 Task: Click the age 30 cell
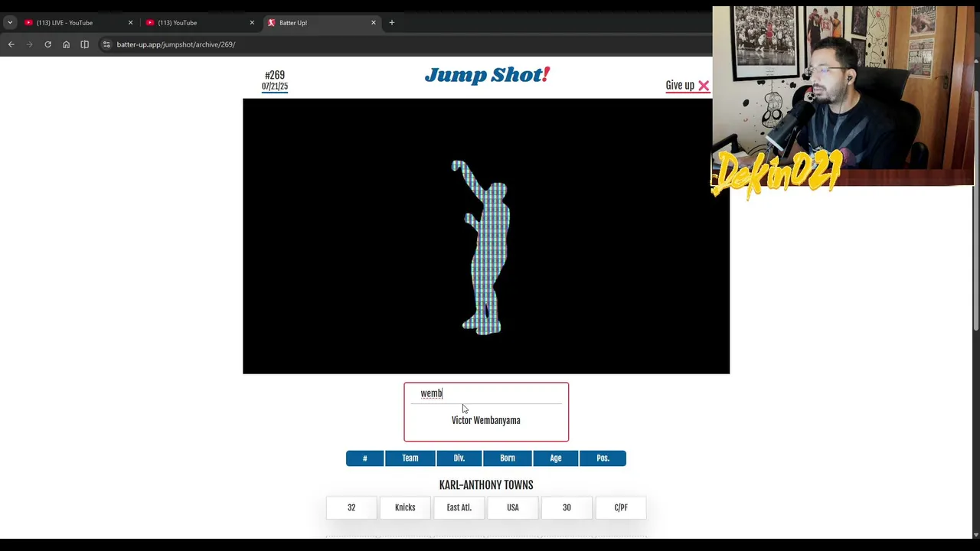click(x=567, y=507)
